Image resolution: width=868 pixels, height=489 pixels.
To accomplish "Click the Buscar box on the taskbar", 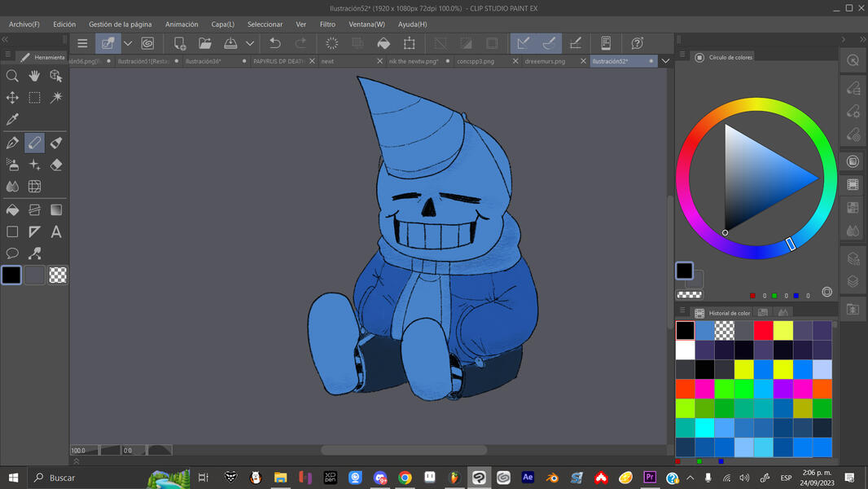I will (x=62, y=478).
